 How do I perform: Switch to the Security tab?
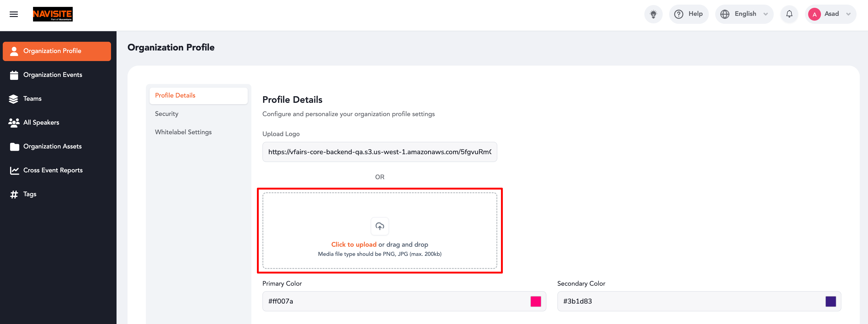(167, 114)
